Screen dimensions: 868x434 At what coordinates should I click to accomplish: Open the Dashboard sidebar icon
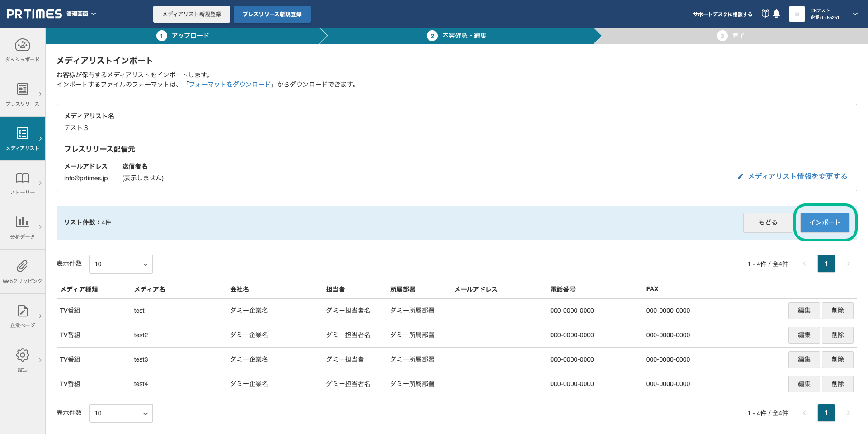[23, 45]
